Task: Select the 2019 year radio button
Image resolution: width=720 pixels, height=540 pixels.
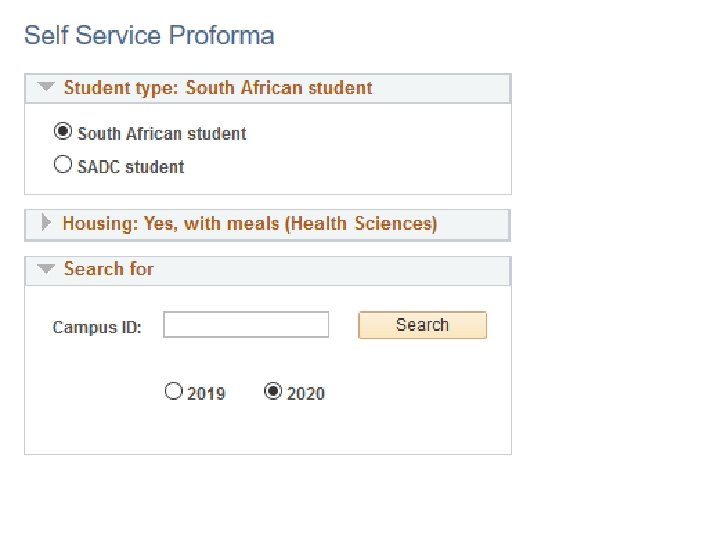Action: pyautogui.click(x=174, y=392)
